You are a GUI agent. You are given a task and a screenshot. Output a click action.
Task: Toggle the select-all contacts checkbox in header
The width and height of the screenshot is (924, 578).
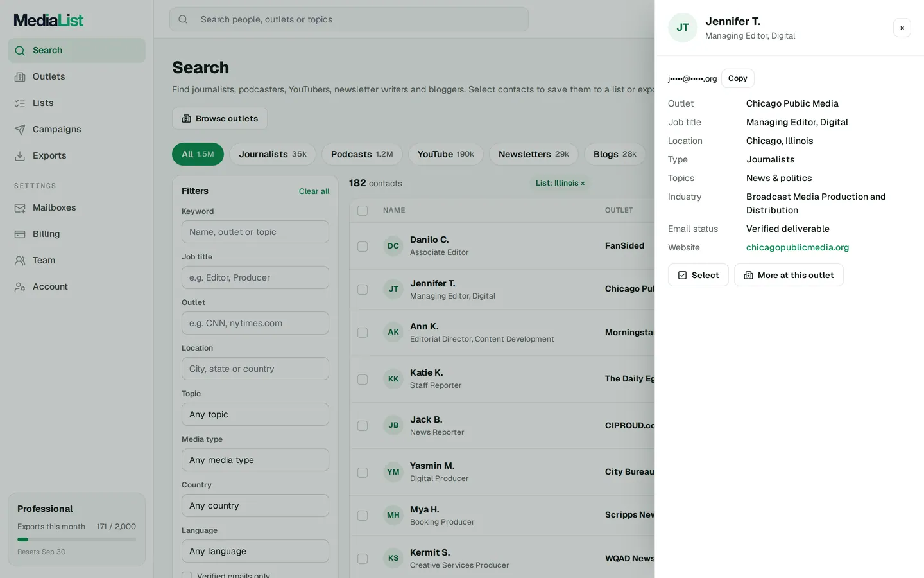point(363,211)
